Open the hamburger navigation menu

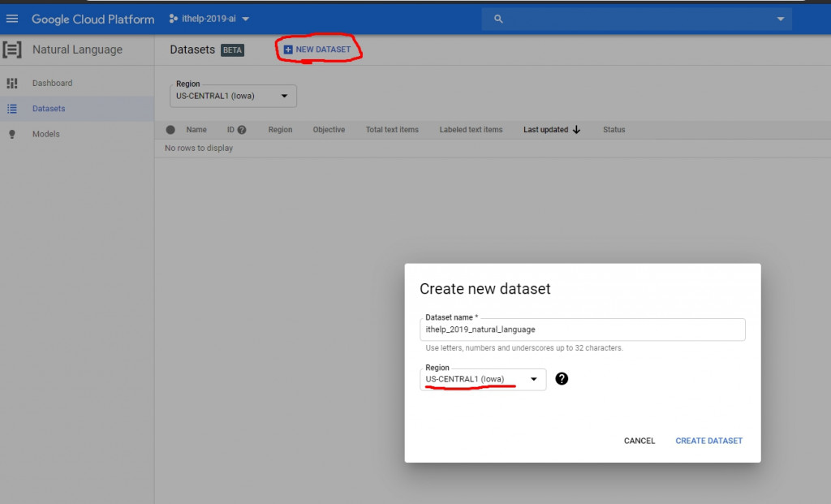click(x=11, y=19)
